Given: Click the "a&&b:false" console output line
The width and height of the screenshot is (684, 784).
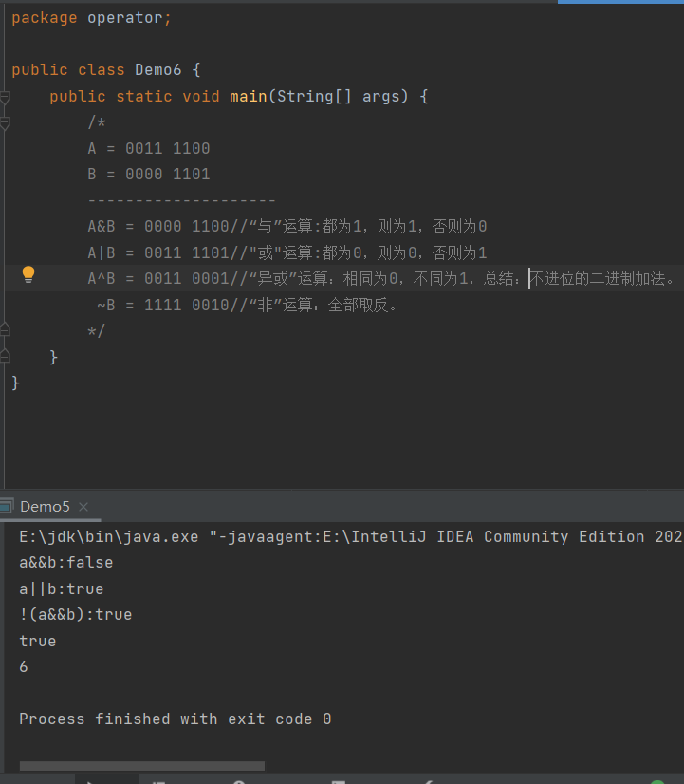Looking at the screenshot, I should pos(65,563).
